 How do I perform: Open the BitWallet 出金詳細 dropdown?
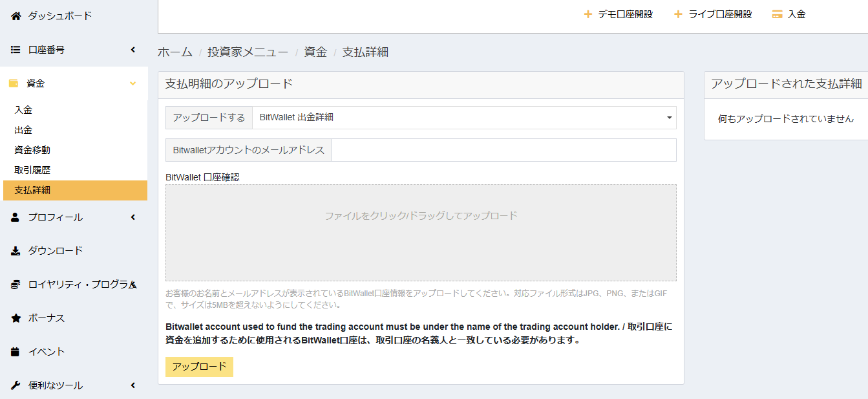463,118
